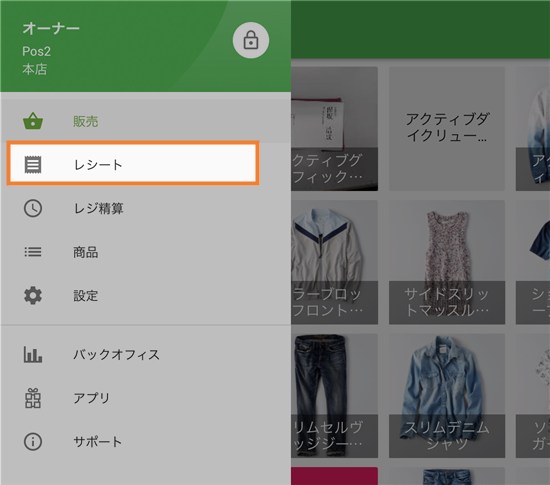Open the 販売 menu item

(146, 121)
